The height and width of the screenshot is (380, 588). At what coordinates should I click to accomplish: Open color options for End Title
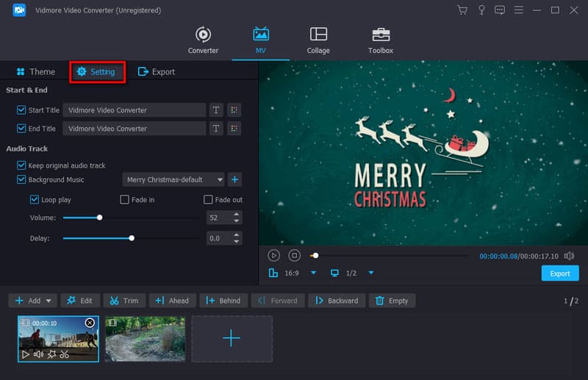point(234,129)
